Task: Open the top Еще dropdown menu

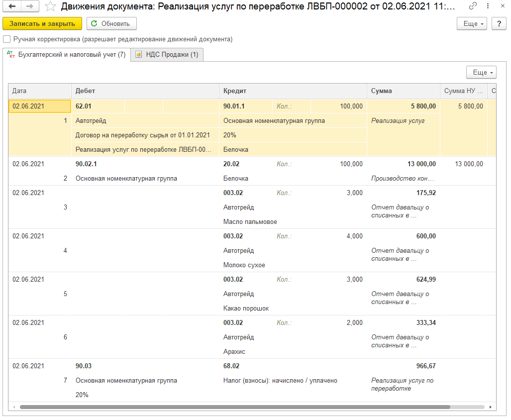Action: click(x=472, y=23)
